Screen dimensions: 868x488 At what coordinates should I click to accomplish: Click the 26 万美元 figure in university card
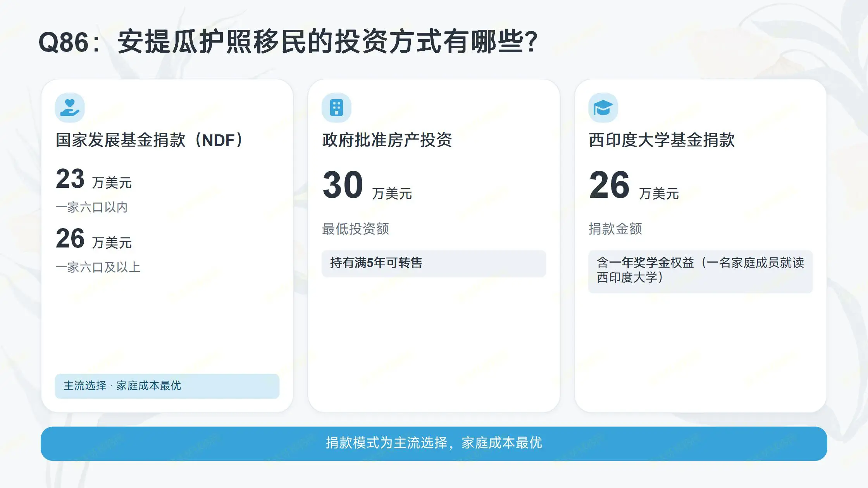click(634, 186)
